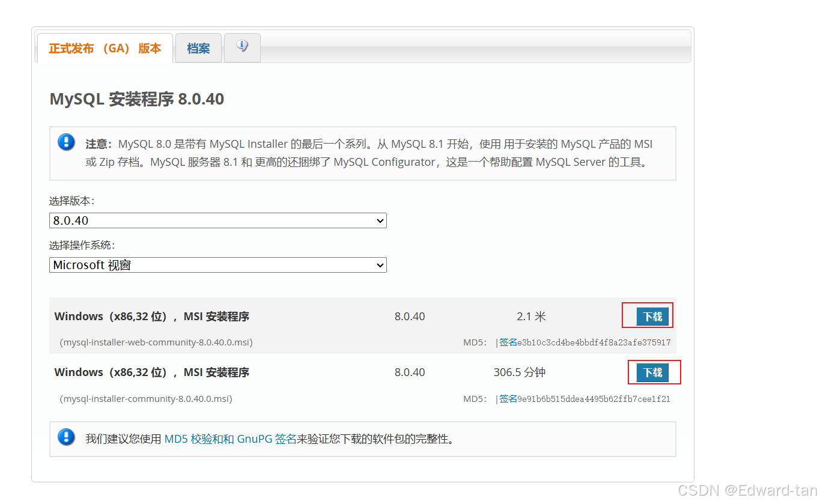The height and width of the screenshot is (504, 820).
Task: Click MD5 hash e3b10c3cd4be4bbdf4f8a23afe375917
Action: click(594, 342)
